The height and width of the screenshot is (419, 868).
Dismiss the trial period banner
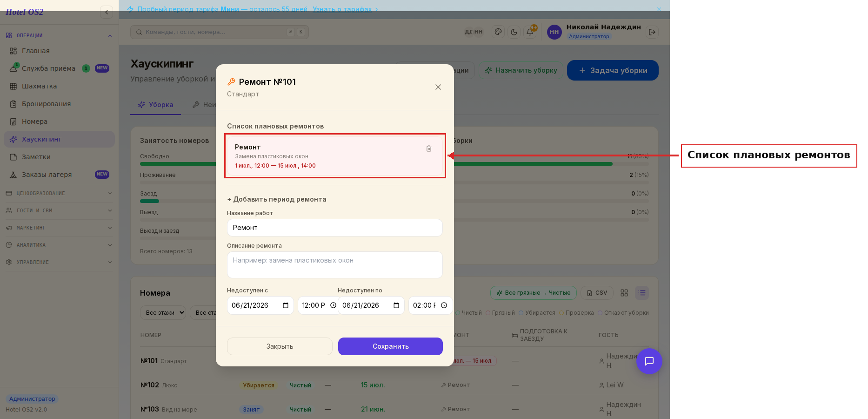659,9
